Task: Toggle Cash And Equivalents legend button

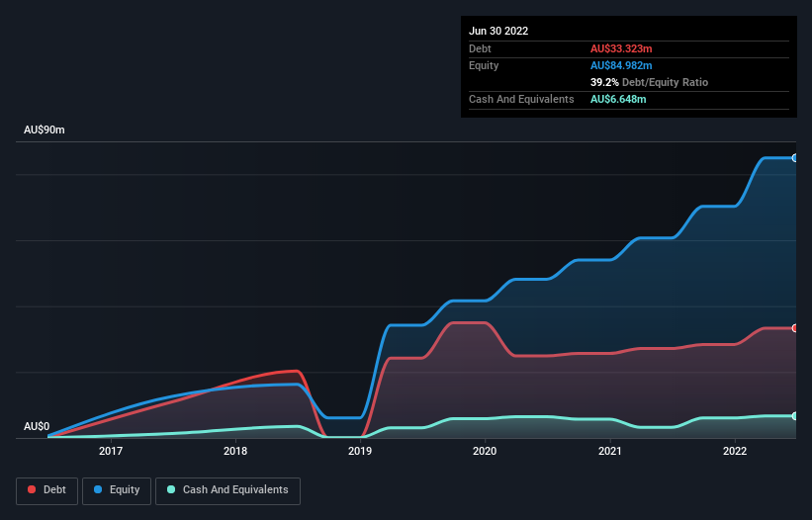Action: point(227,490)
